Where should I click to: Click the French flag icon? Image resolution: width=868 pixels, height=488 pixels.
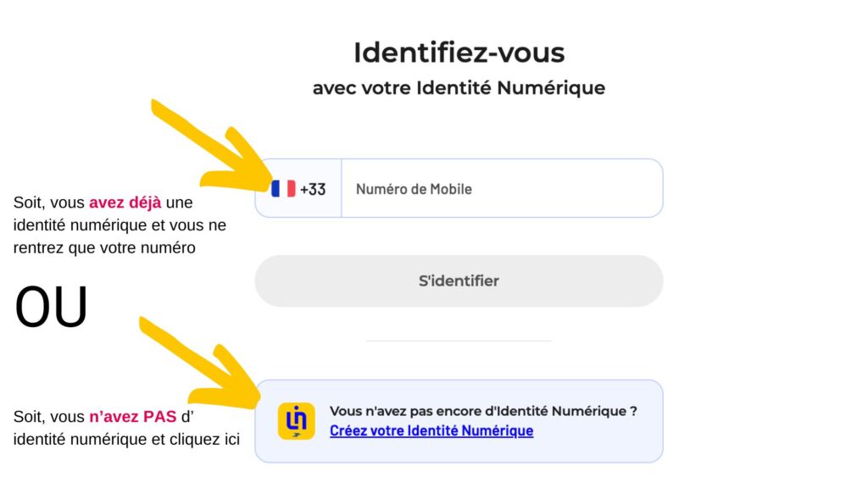[x=283, y=189]
